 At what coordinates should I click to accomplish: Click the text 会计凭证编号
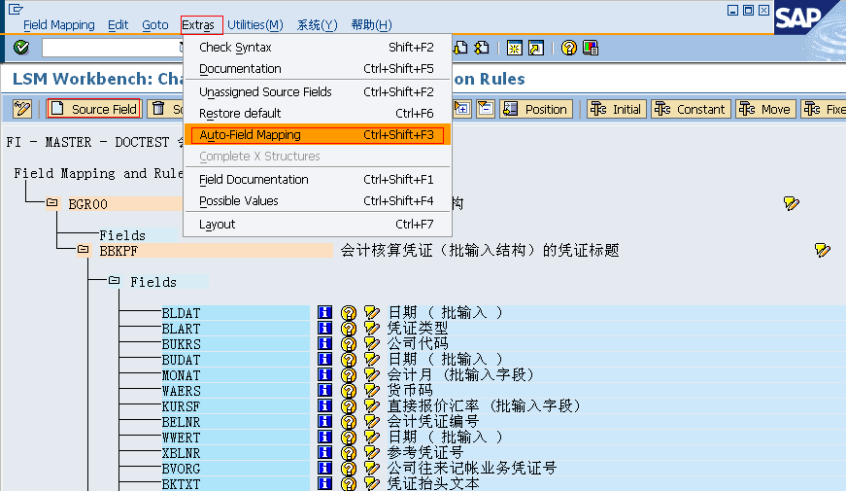433,421
